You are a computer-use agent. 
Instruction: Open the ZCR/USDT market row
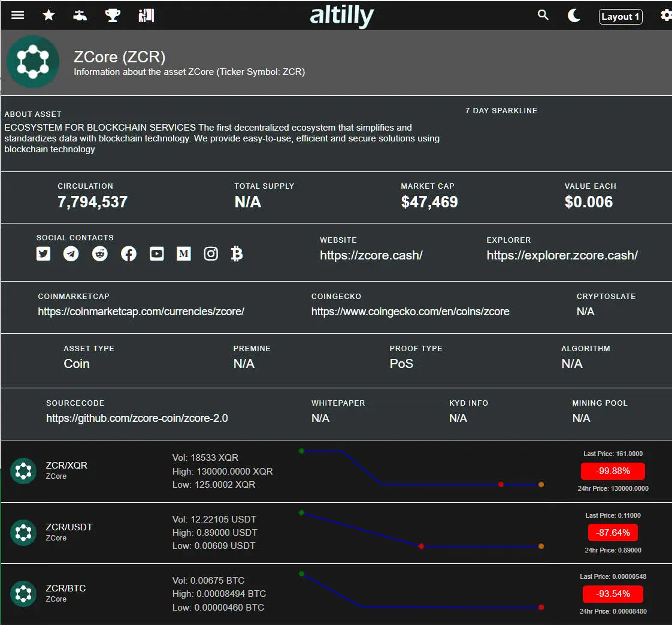[336, 533]
